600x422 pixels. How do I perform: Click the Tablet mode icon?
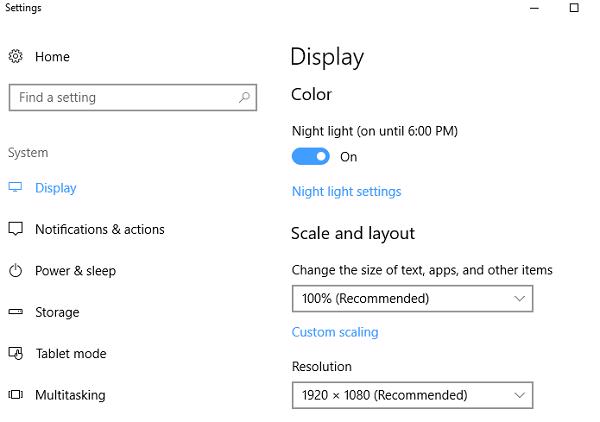(x=15, y=354)
